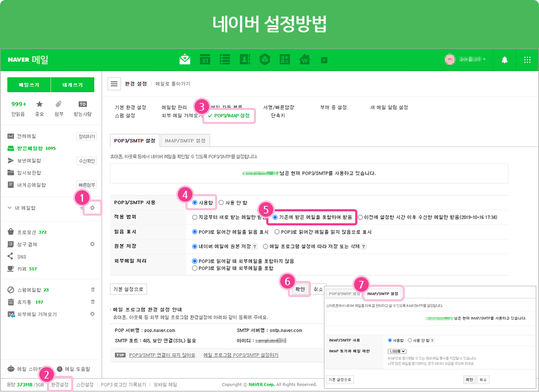Click the 내게쓰기 button
Viewport: 539px width, 392px height.
pos(73,85)
